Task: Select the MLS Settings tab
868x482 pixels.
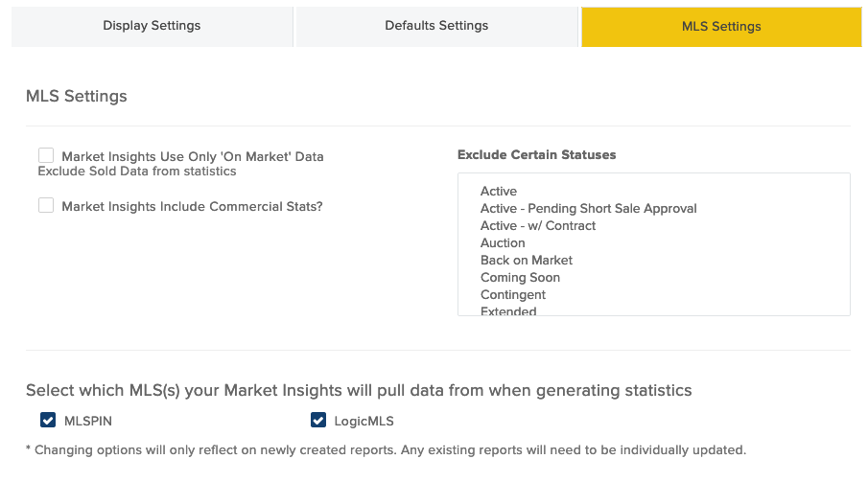Action: click(721, 27)
